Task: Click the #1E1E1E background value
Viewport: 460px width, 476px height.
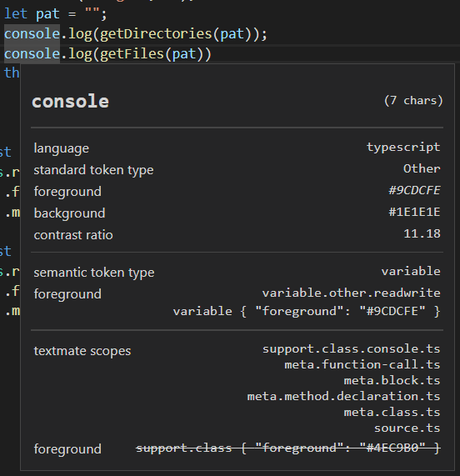Action: tap(414, 212)
